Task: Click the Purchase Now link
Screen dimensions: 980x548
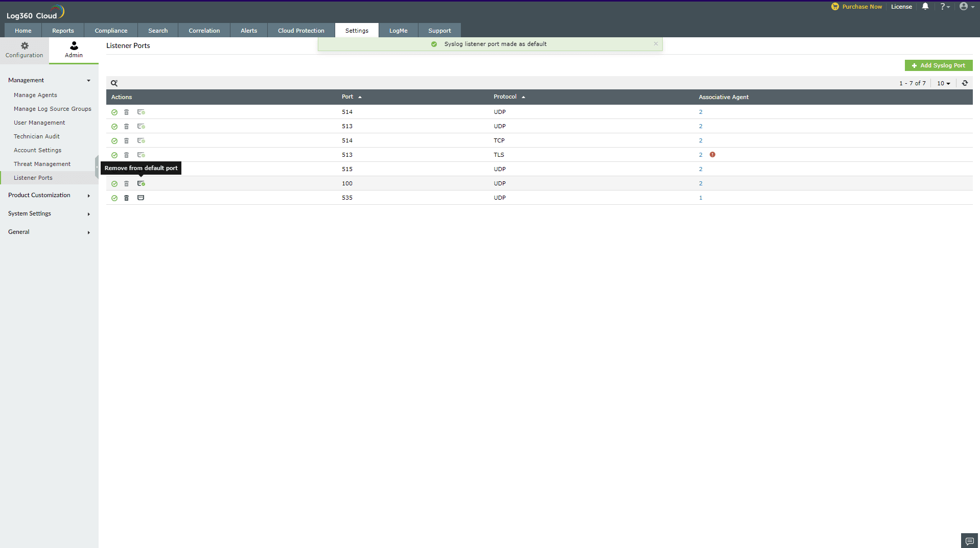Action: (857, 7)
